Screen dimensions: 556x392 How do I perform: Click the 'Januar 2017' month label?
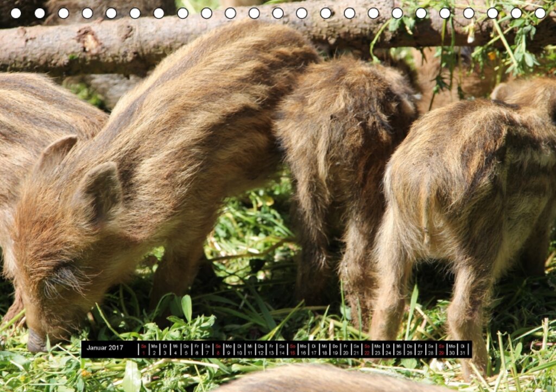pyautogui.click(x=105, y=347)
